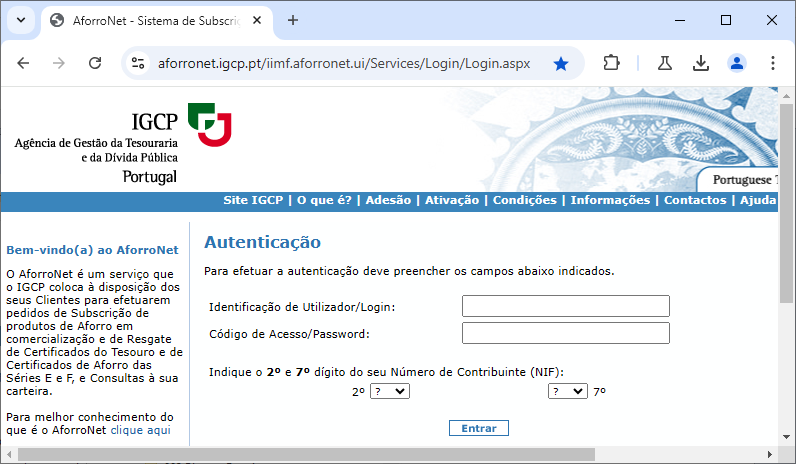This screenshot has width=796, height=464.
Task: View site information icon in address bar
Action: (x=138, y=63)
